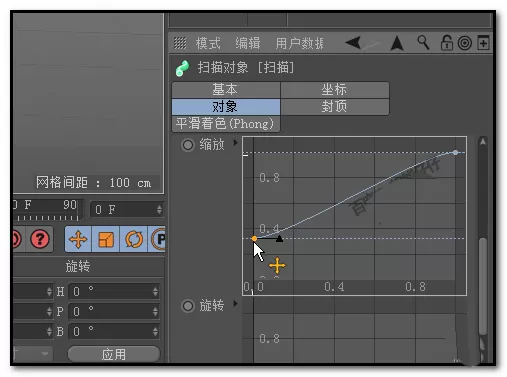
Task: Click the B rotation value field
Action: coord(114,332)
